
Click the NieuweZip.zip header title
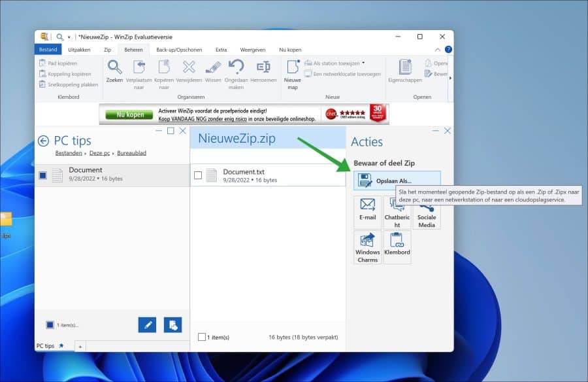(237, 138)
